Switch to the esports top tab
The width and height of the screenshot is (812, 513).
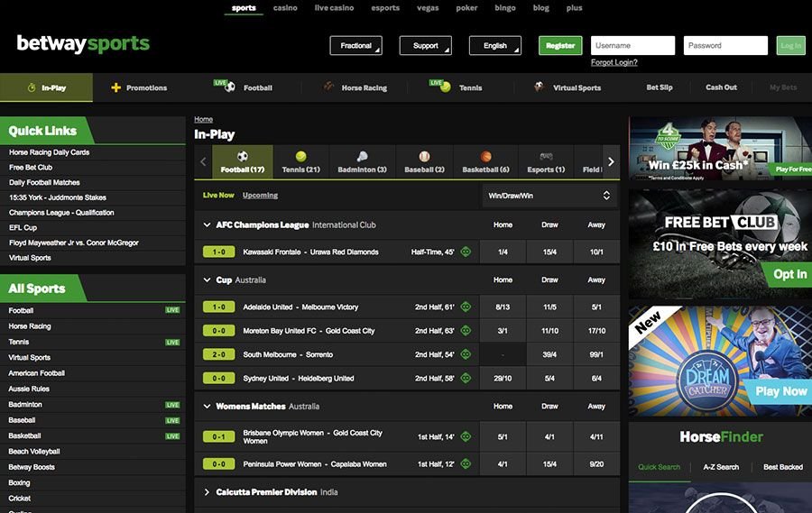[x=385, y=8]
